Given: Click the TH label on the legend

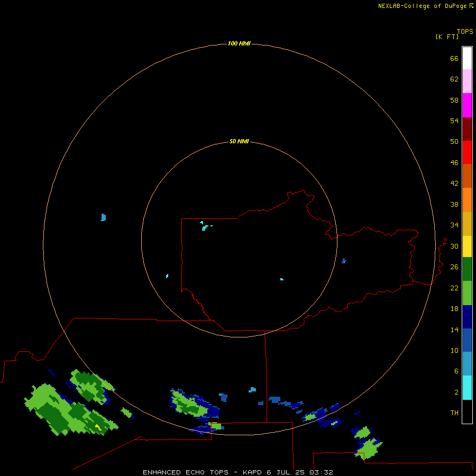Looking at the screenshot, I should [454, 413].
